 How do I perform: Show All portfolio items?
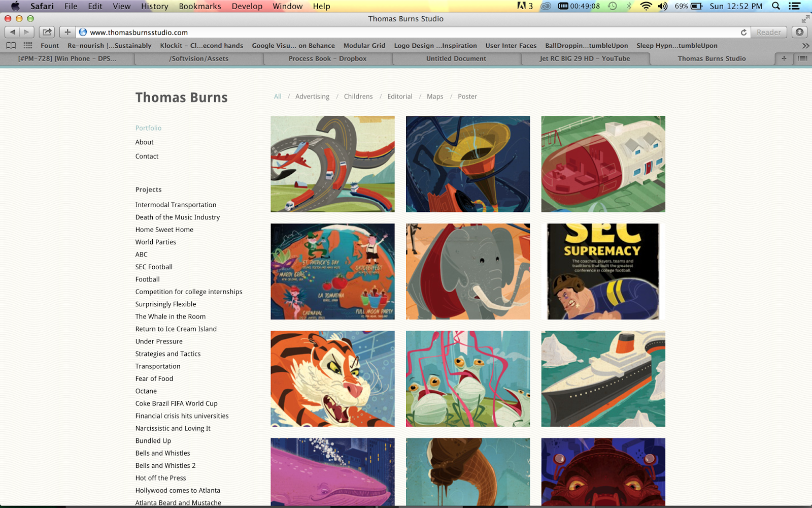pyautogui.click(x=278, y=97)
